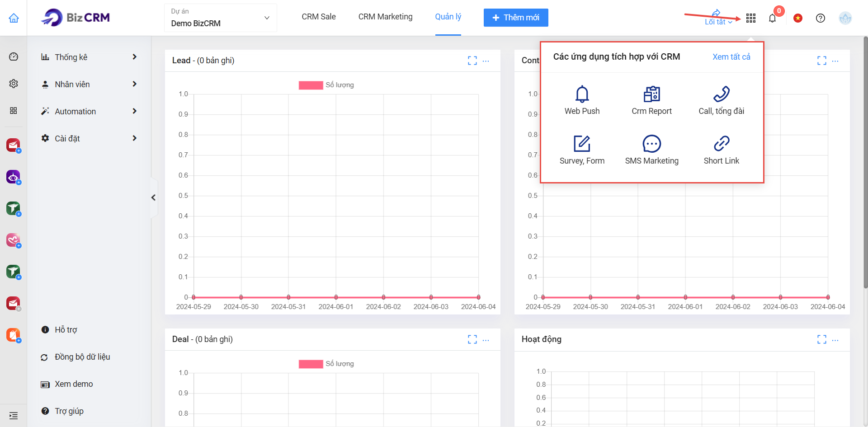
Task: Switch to the CRM Marketing tab
Action: click(385, 17)
